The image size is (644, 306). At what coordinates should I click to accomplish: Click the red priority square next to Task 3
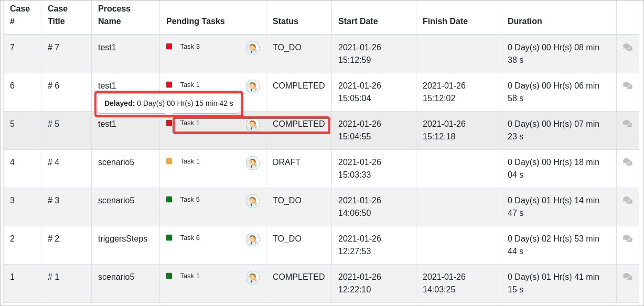(169, 46)
